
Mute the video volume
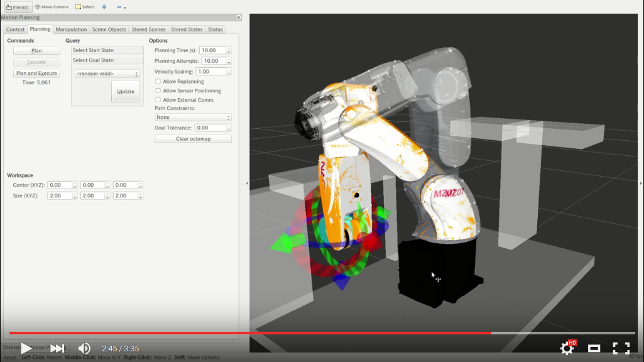pyautogui.click(x=84, y=348)
